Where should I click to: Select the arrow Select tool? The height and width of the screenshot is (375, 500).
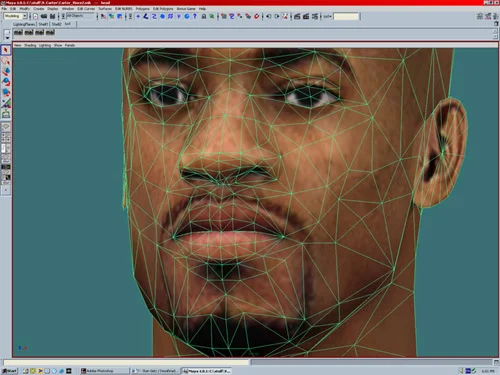(6, 50)
